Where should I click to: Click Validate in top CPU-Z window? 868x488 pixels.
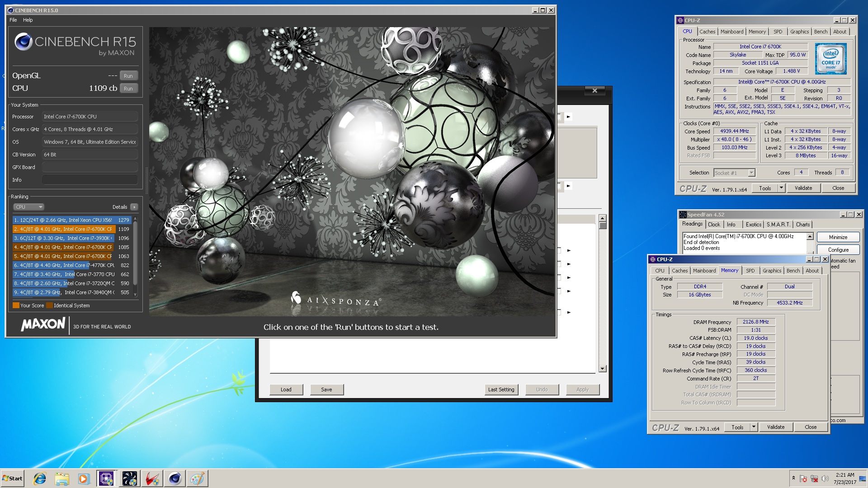[x=803, y=188]
